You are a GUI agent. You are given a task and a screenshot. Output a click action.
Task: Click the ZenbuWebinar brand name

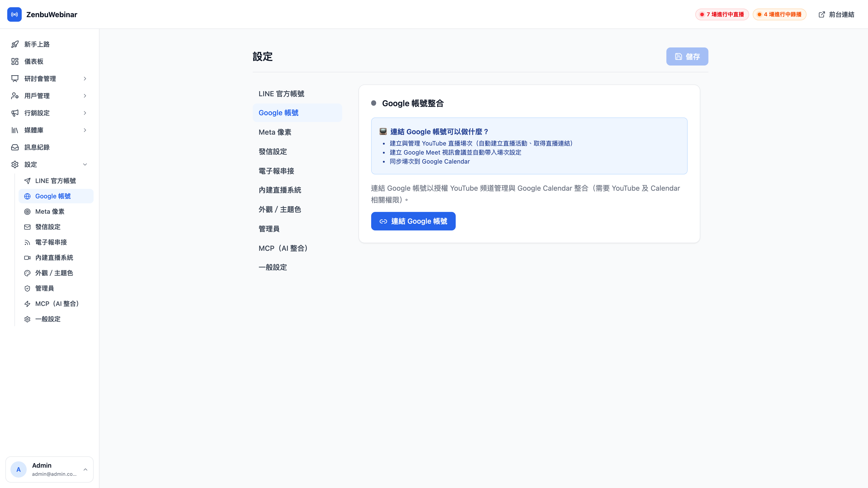click(x=52, y=14)
